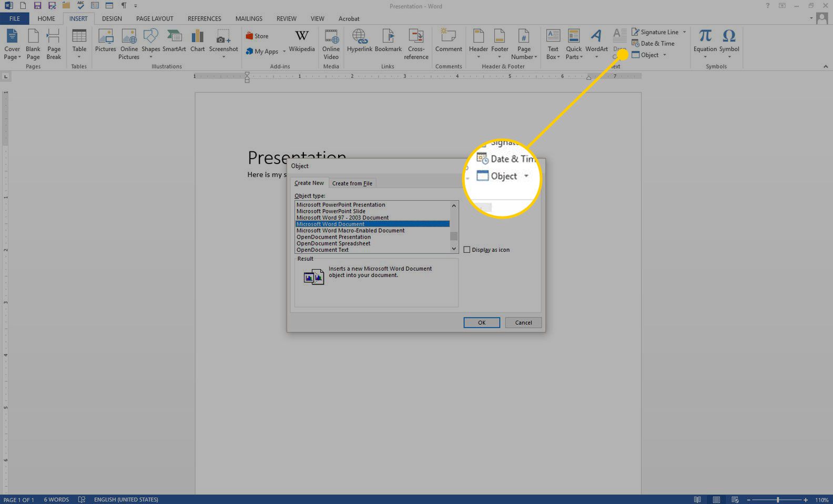This screenshot has width=833, height=504.
Task: Insert a Text Box
Action: pyautogui.click(x=553, y=44)
